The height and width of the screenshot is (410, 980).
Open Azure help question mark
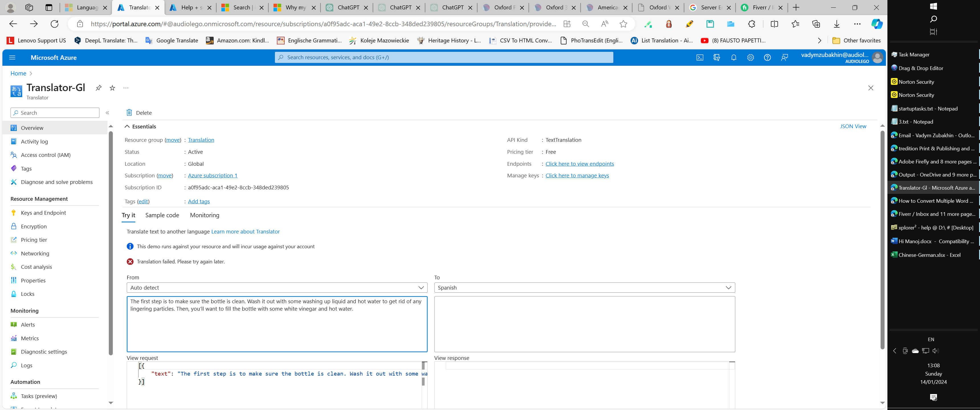pyautogui.click(x=767, y=58)
